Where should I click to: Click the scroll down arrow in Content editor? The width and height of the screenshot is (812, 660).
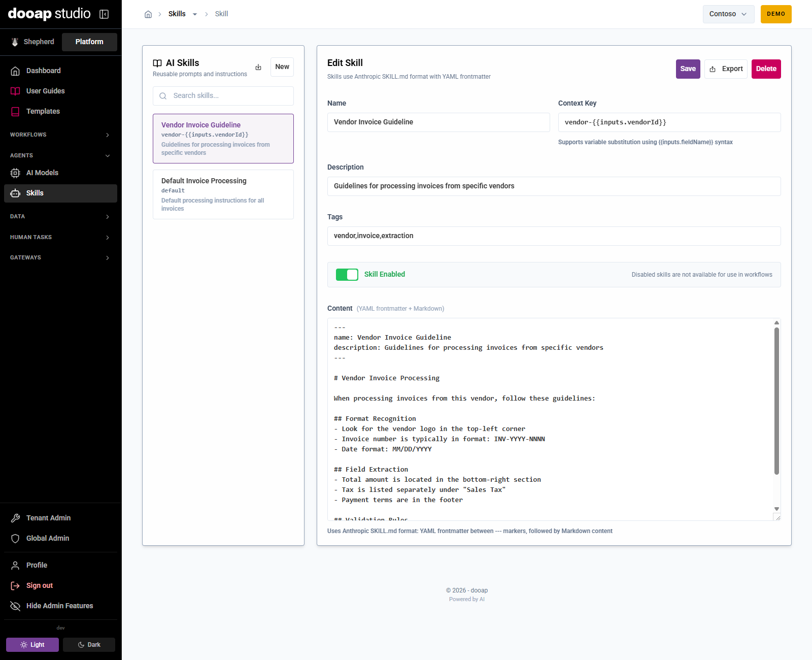[776, 509]
